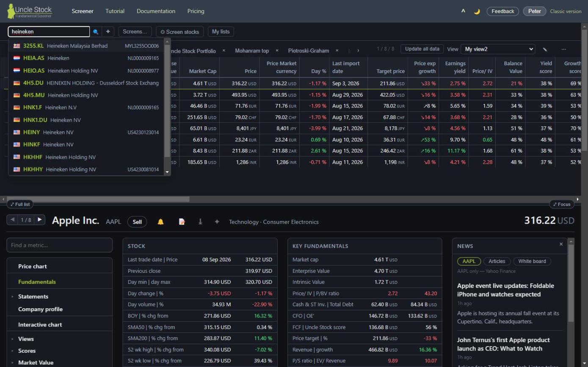Click the My lists button
This screenshot has height=367, width=588.
tap(221, 32)
